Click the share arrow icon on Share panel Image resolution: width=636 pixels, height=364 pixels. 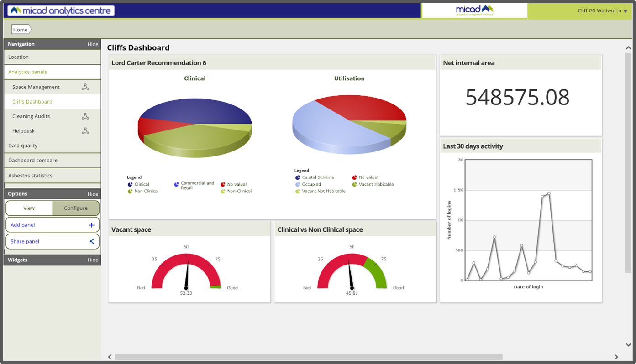click(92, 241)
